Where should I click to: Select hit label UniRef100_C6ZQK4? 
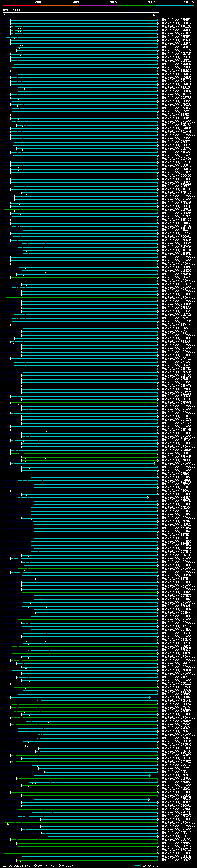[x=177, y=108]
